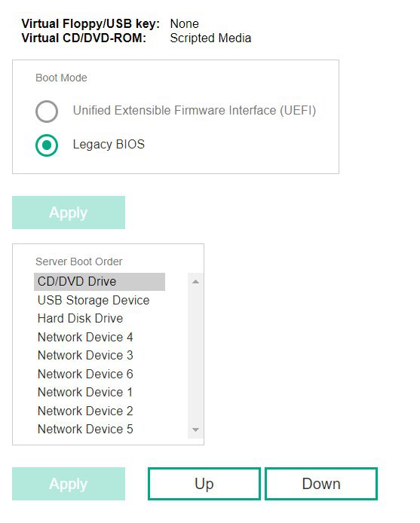Click the Legacy BIOS label text

pos(109,145)
